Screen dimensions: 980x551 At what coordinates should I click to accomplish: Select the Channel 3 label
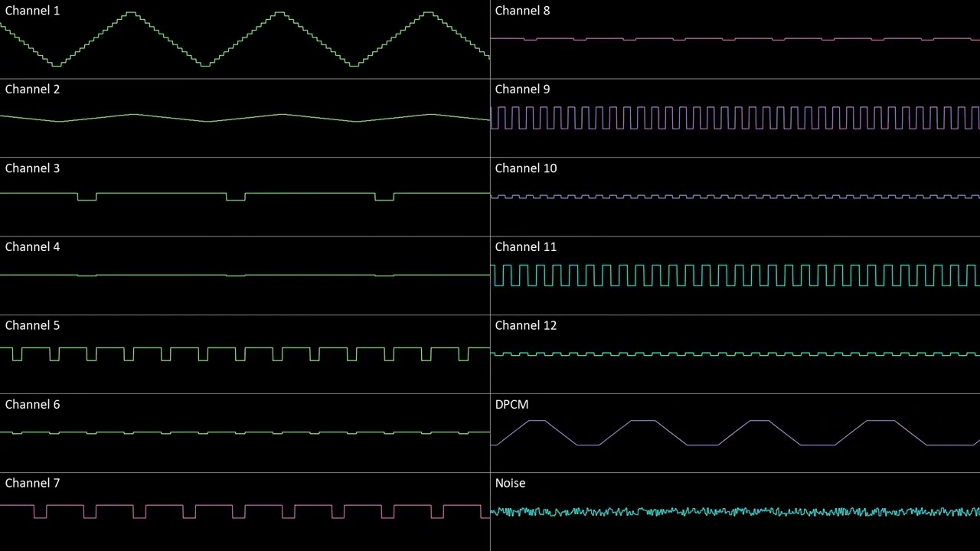[32, 168]
